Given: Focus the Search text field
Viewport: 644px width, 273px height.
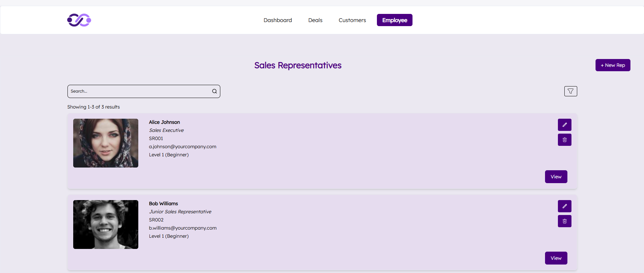Looking at the screenshot, I should 139,91.
